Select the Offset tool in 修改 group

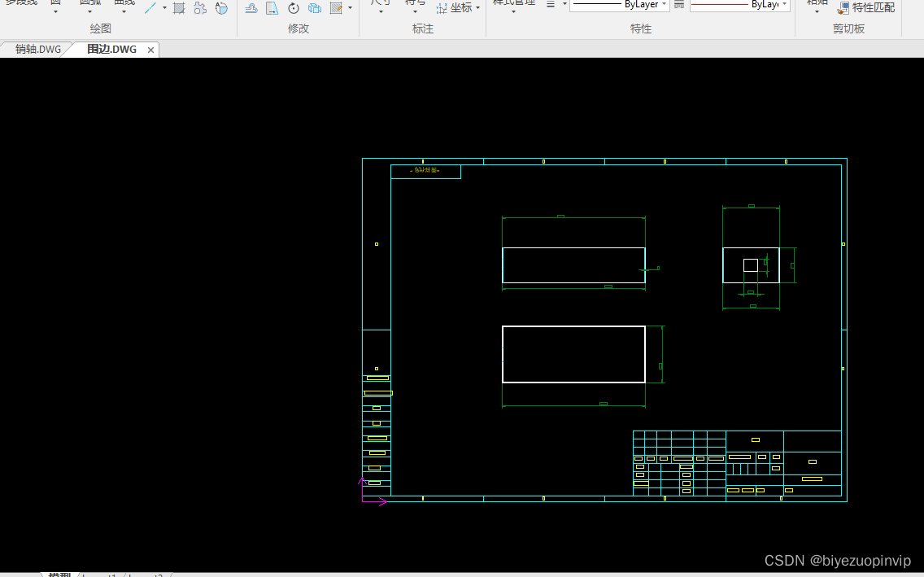[251, 7]
